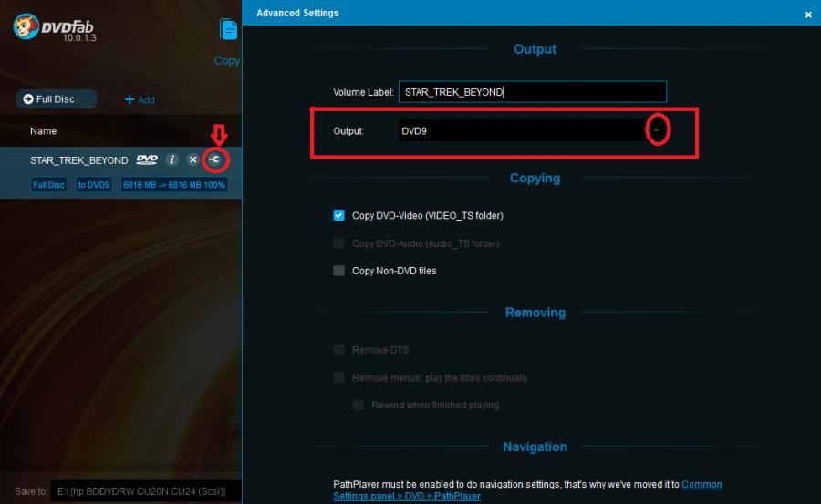Viewport: 821px width, 504px height.
Task: Click the Navigation section heading
Action: (535, 447)
